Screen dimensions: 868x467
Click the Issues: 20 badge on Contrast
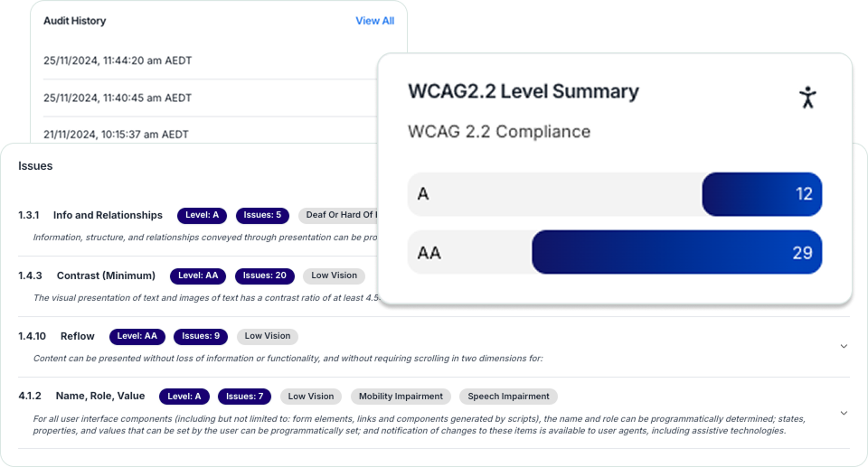coord(265,276)
